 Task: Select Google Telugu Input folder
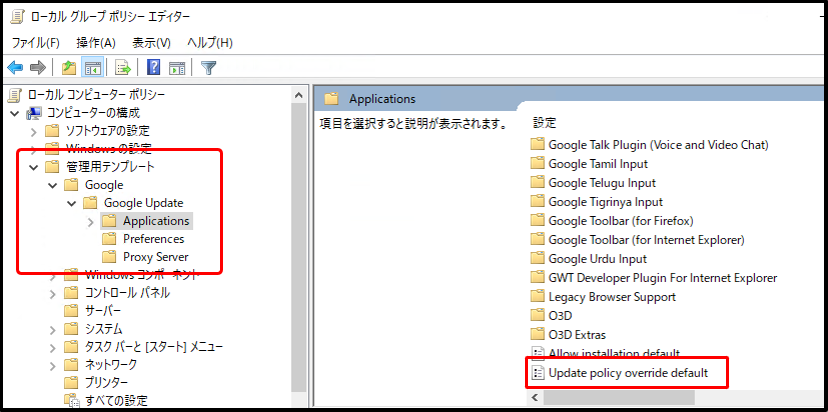[x=602, y=183]
